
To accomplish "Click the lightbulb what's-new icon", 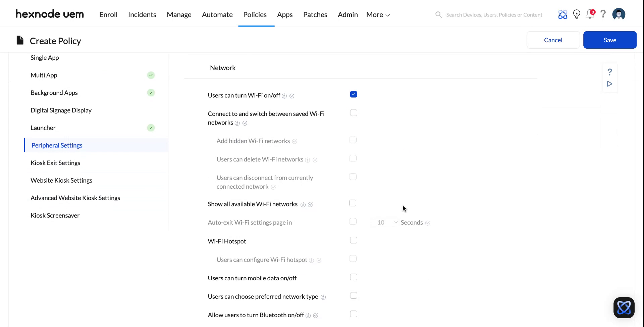I will click(577, 14).
